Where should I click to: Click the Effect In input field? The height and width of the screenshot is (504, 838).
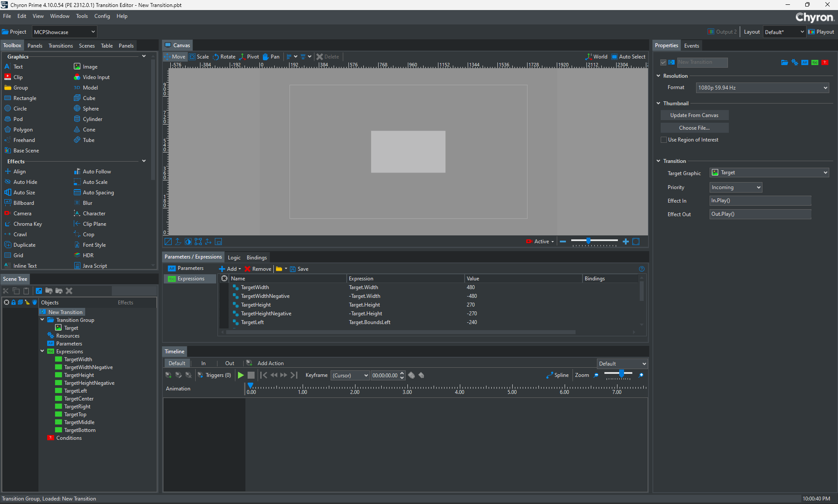click(x=760, y=201)
